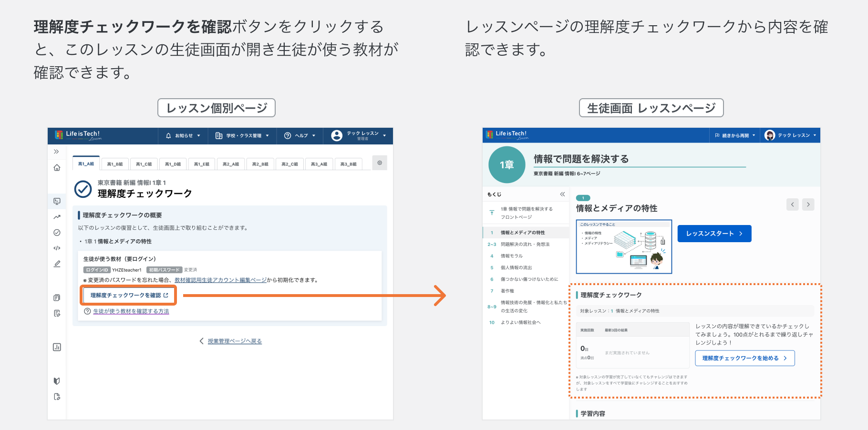This screenshot has height=430, width=868.
Task: Click 理解度チェックワークを始める button
Action: coord(745,358)
